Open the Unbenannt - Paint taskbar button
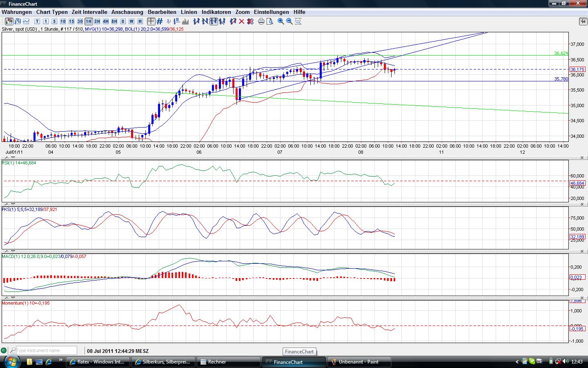Image resolution: width=588 pixels, height=368 pixels. click(x=359, y=362)
